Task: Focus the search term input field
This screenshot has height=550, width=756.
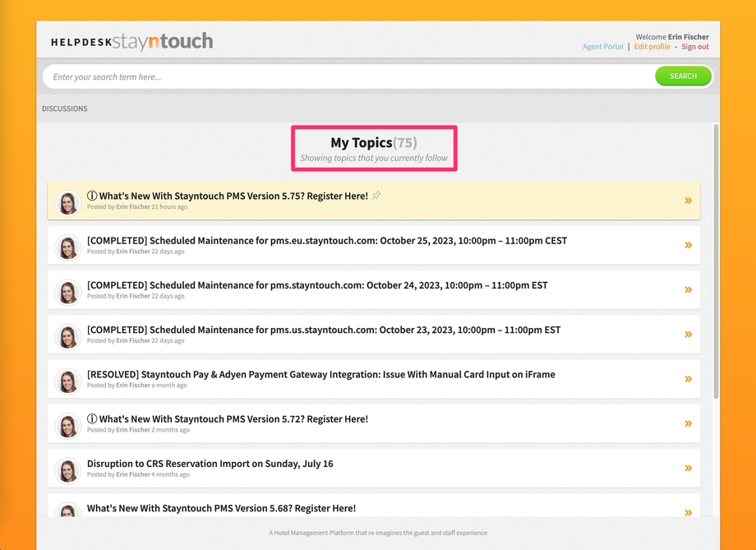Action: (348, 76)
